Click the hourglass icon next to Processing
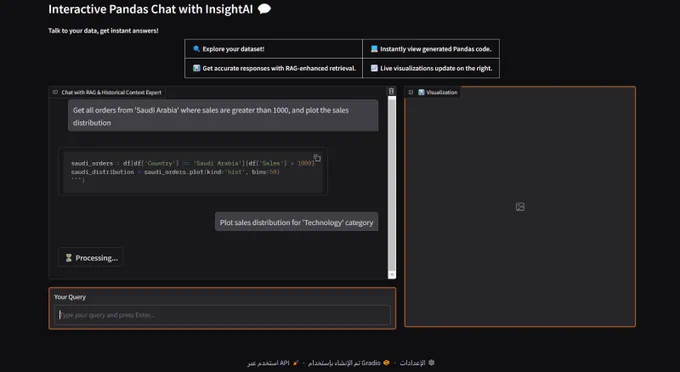The image size is (680, 372). pos(68,258)
